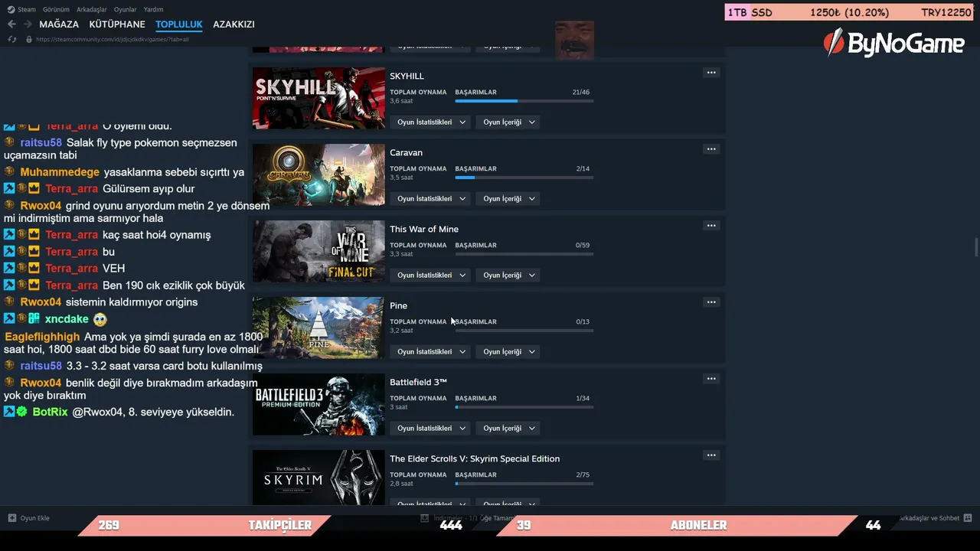The image size is (980, 551).
Task: Open the AZAKKIZI profile tab
Action: click(234, 24)
